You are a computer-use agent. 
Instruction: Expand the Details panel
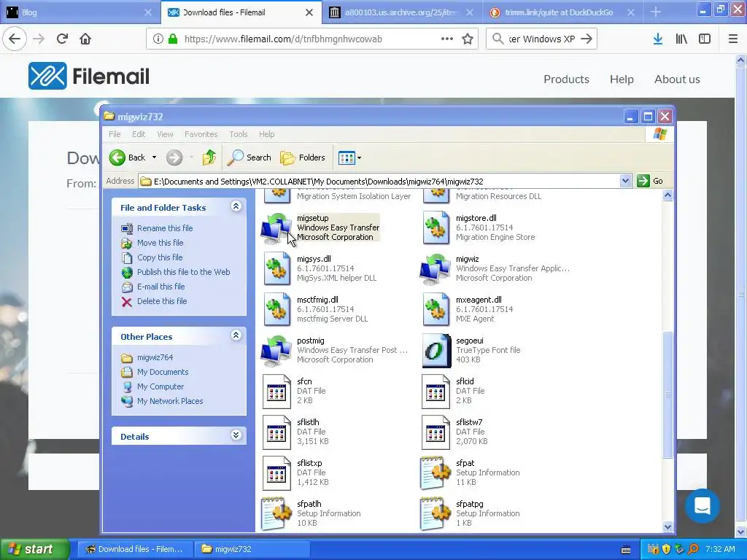click(236, 435)
